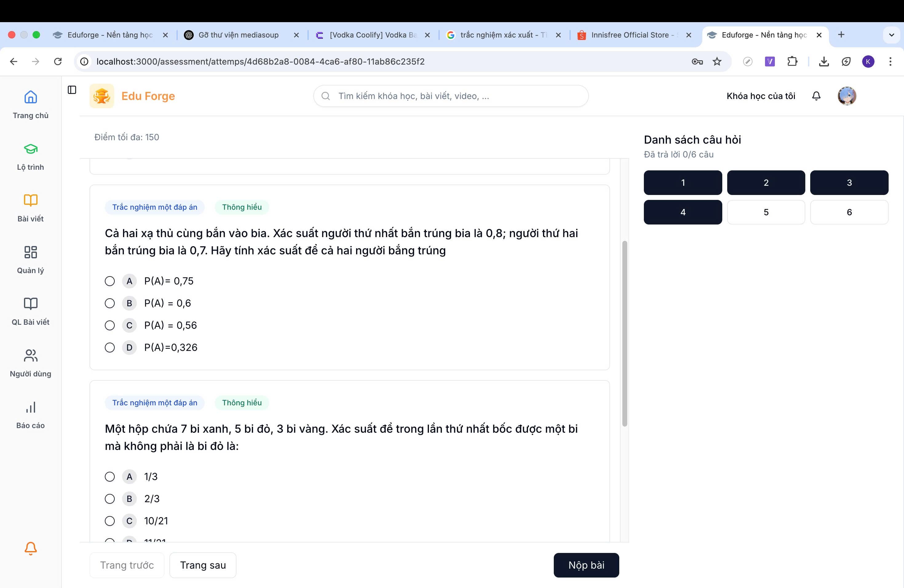Jump to question 5 in the list
Image resolution: width=904 pixels, height=588 pixels.
click(x=766, y=212)
